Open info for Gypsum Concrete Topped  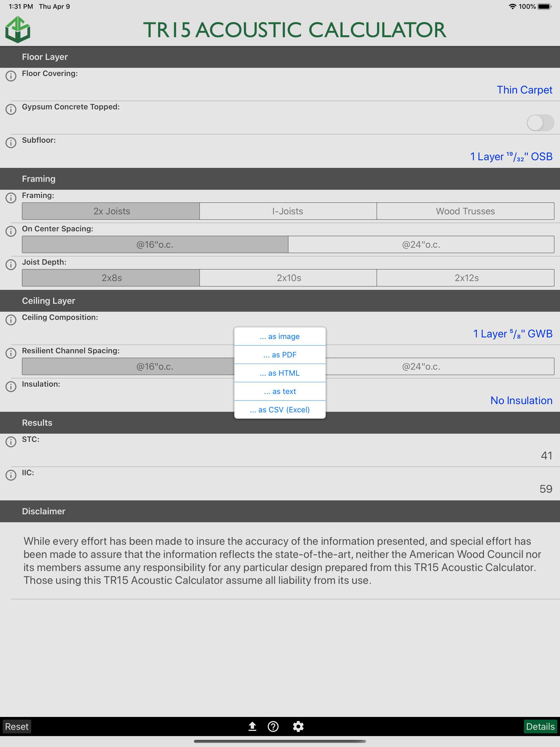(11, 109)
